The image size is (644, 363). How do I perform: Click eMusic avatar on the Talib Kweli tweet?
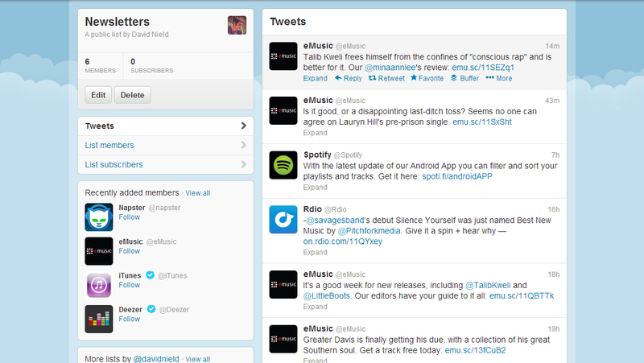pos(283,56)
